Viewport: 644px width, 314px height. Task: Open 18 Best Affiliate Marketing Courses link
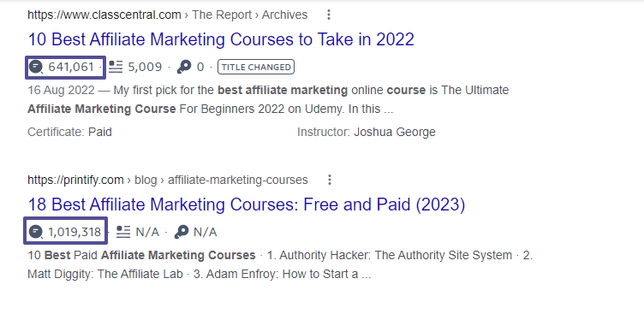tap(247, 204)
